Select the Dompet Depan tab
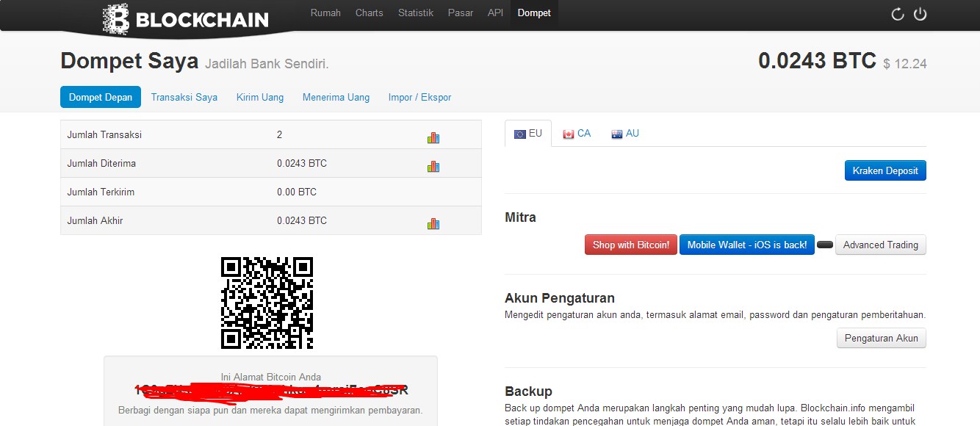 [x=101, y=97]
